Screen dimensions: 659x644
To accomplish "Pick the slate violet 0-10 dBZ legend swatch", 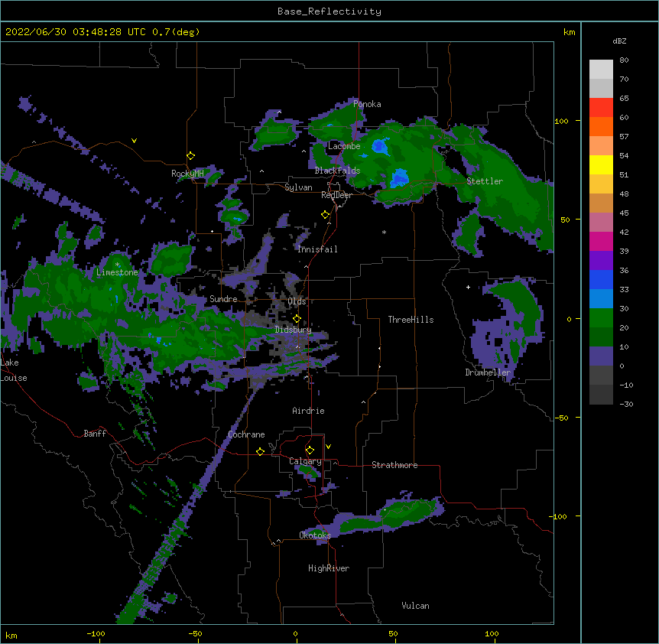I will click(601, 356).
